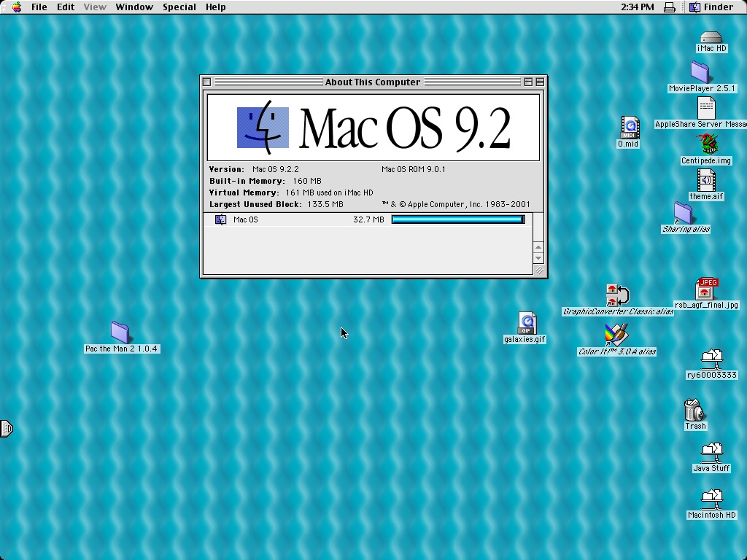Collapse About This Computer with windowshade box
Image resolution: width=747 pixels, height=560 pixels.
tap(540, 82)
